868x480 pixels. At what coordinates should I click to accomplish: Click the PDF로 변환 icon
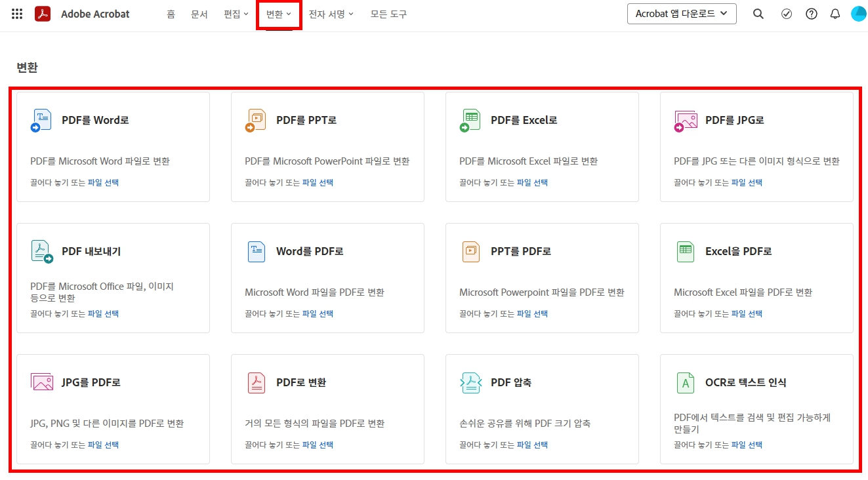(x=256, y=382)
